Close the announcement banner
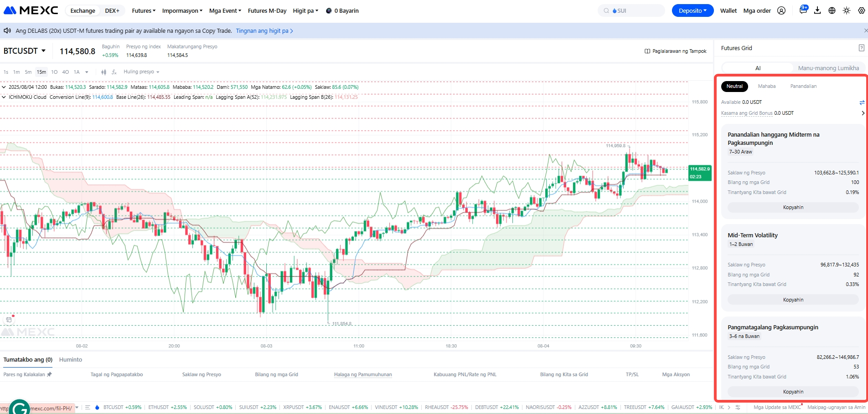The height and width of the screenshot is (414, 868). [x=865, y=31]
